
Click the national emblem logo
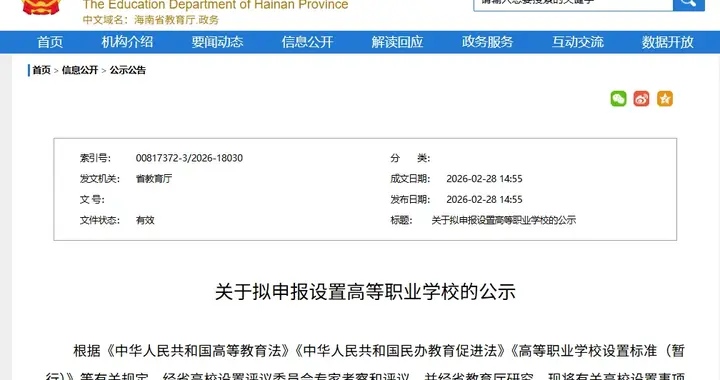tap(41, 6)
